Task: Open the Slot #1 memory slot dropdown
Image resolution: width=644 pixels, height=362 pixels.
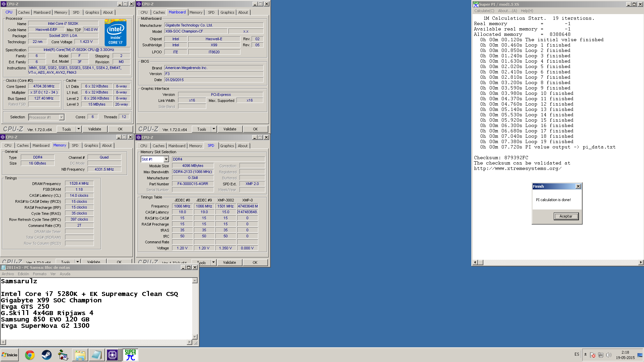Action: click(166, 159)
